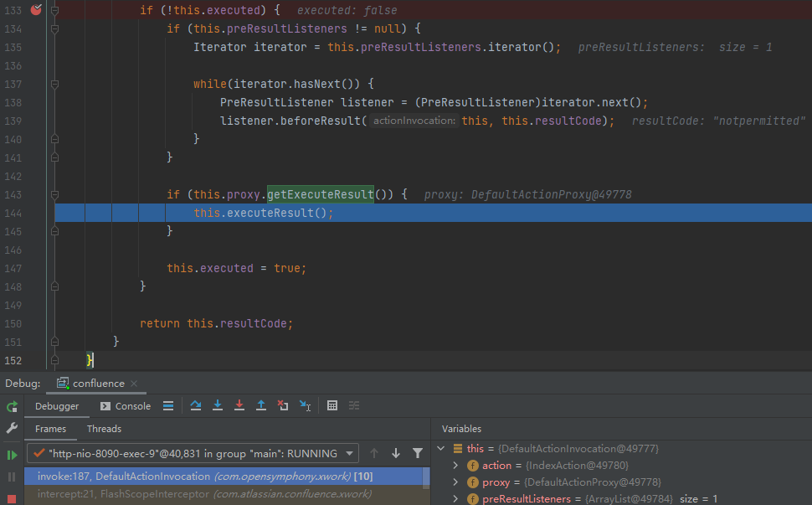Stop debugging with the red square
812x505 pixels.
click(x=12, y=498)
